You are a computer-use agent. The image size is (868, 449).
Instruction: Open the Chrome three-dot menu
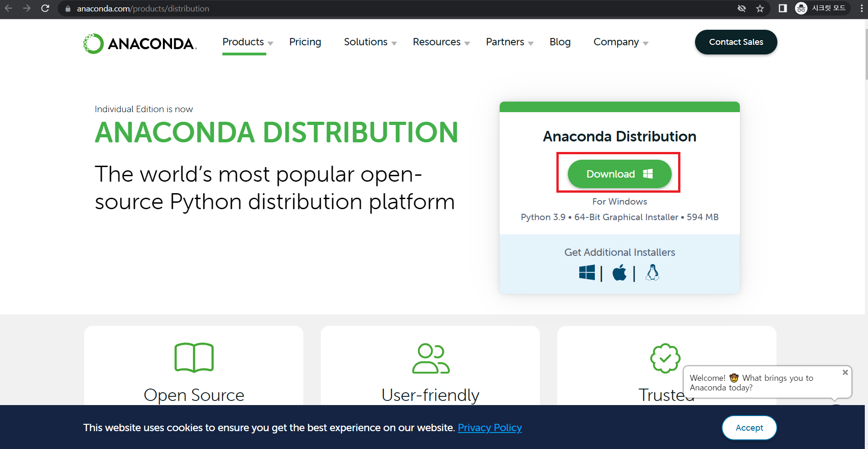pyautogui.click(x=862, y=8)
